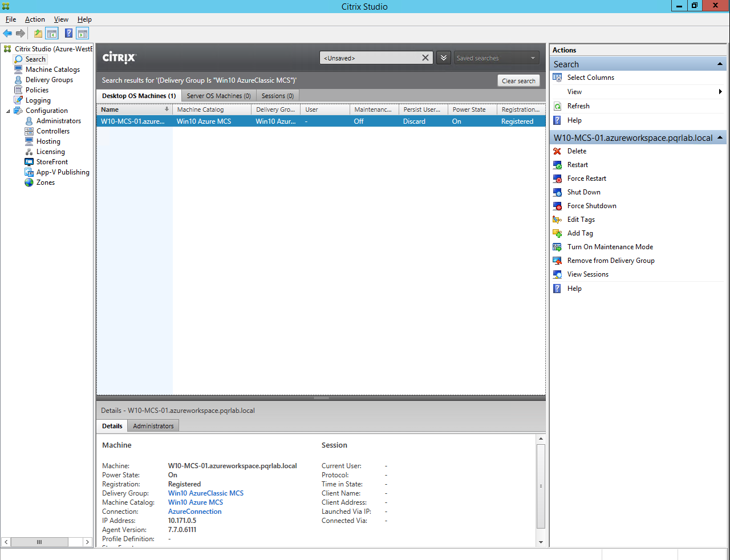Clear the search box with X
Screen dimensions: 730x560
click(x=425, y=58)
